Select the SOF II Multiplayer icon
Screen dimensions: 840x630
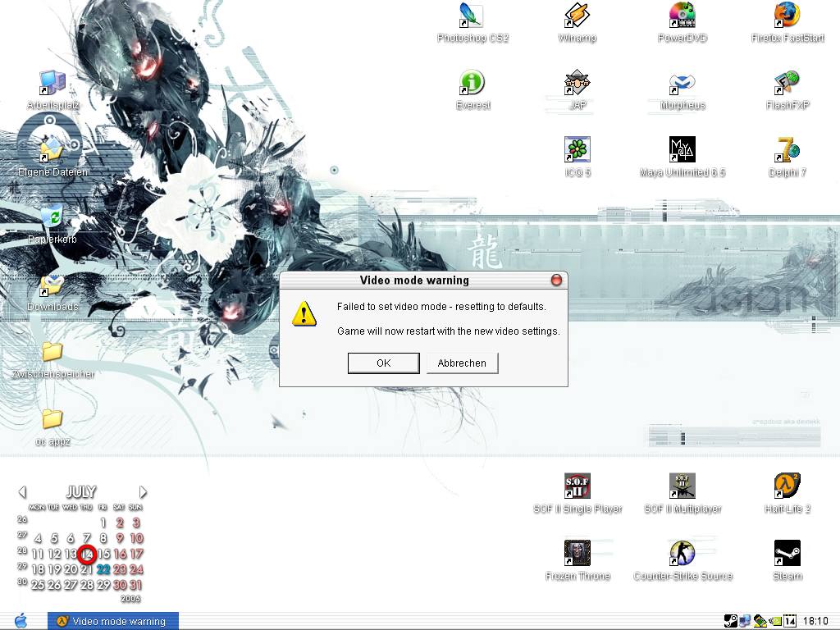click(682, 486)
